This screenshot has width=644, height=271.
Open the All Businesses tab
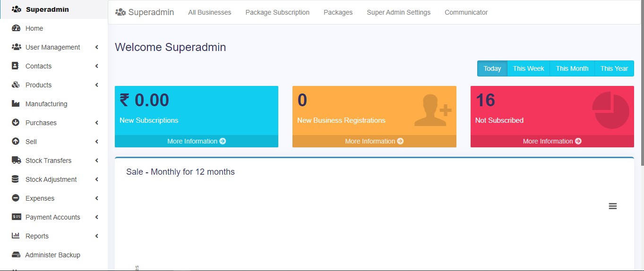pos(209,12)
